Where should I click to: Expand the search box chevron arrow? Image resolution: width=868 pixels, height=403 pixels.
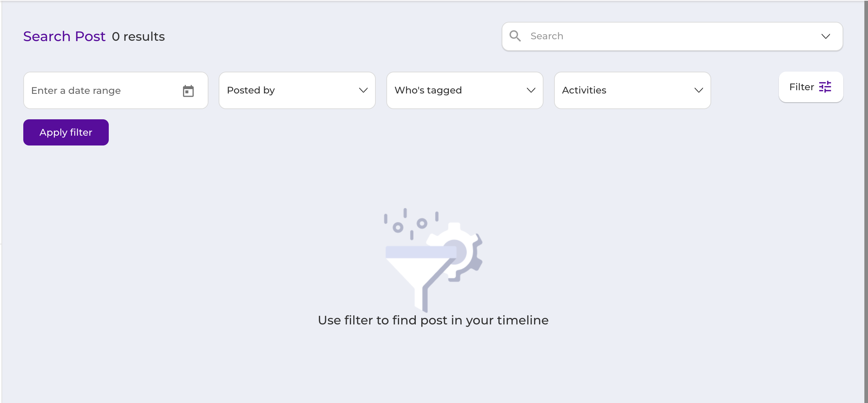(x=826, y=36)
